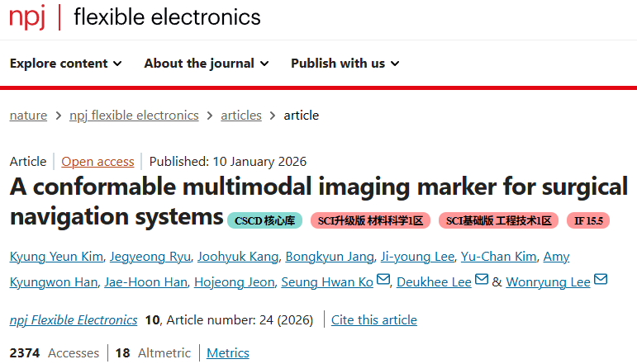Viewport: 637px width, 364px height.
Task: Expand the Publish with us menu
Action: click(x=345, y=64)
